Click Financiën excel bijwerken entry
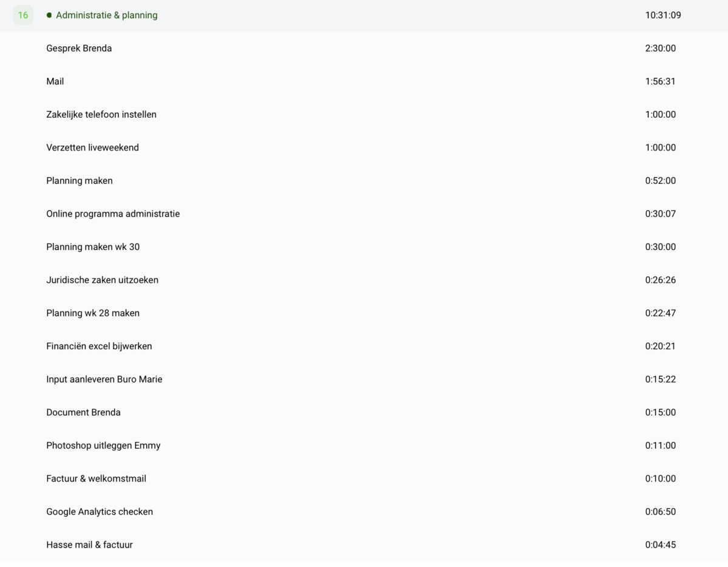The image size is (728, 567). (99, 346)
